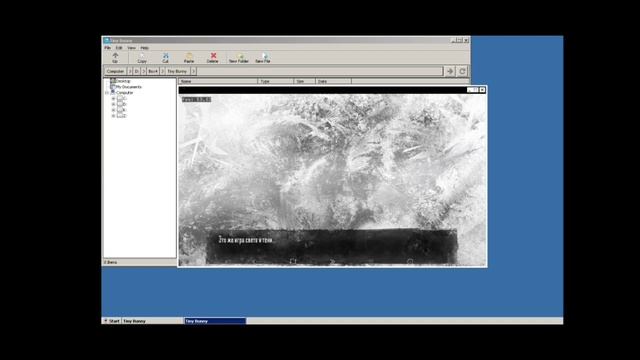Click the Up toolbar icon
Screen dimensions: 640x360
(x=115, y=56)
